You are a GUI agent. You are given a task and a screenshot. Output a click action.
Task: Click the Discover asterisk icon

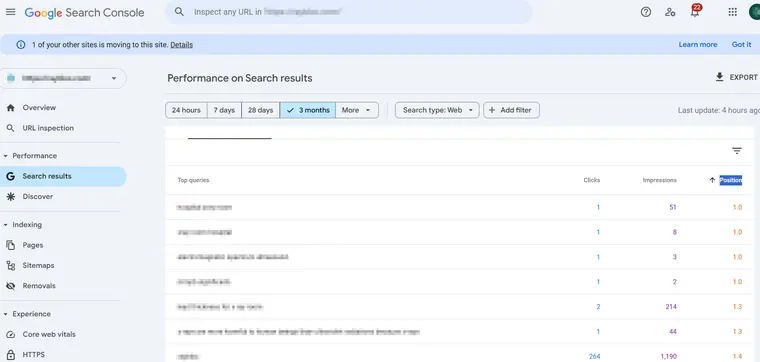coord(11,196)
